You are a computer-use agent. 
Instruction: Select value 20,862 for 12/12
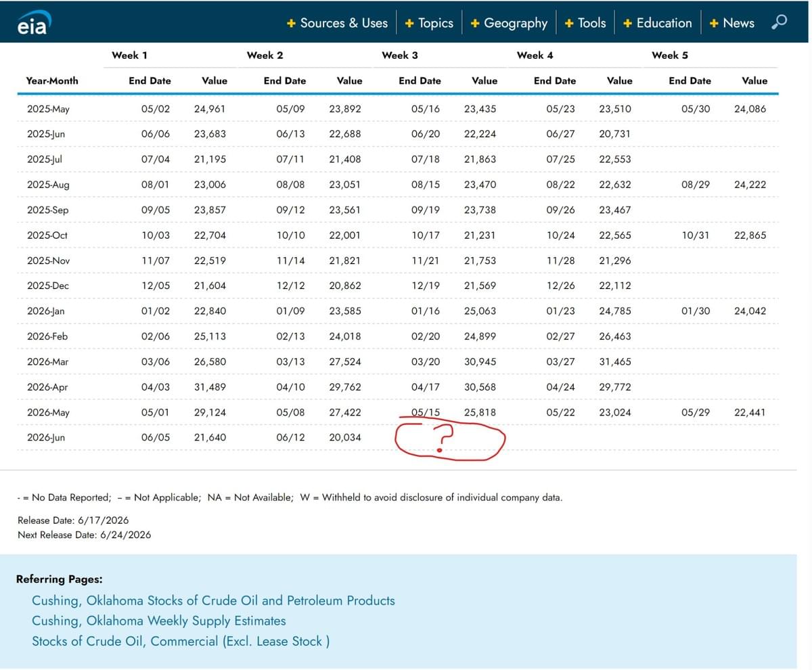pyautogui.click(x=345, y=286)
